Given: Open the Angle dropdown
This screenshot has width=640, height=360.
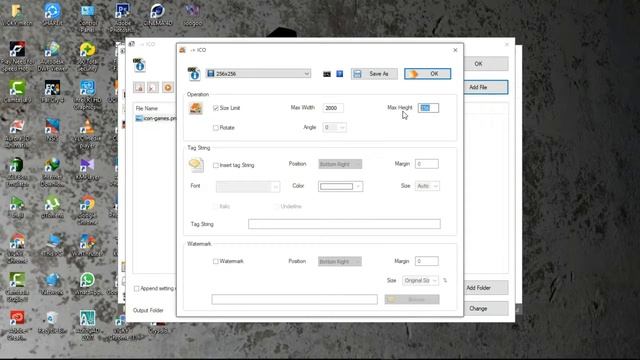Looking at the screenshot, I should click(334, 127).
